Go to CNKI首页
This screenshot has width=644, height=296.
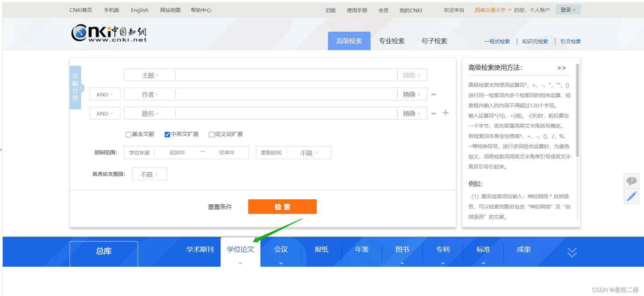81,10
